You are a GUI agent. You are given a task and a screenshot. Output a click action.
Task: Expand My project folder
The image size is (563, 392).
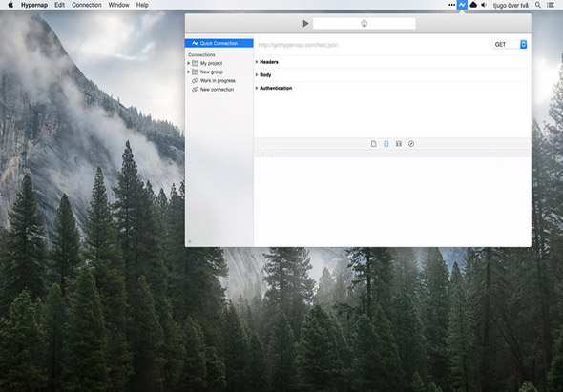point(189,63)
